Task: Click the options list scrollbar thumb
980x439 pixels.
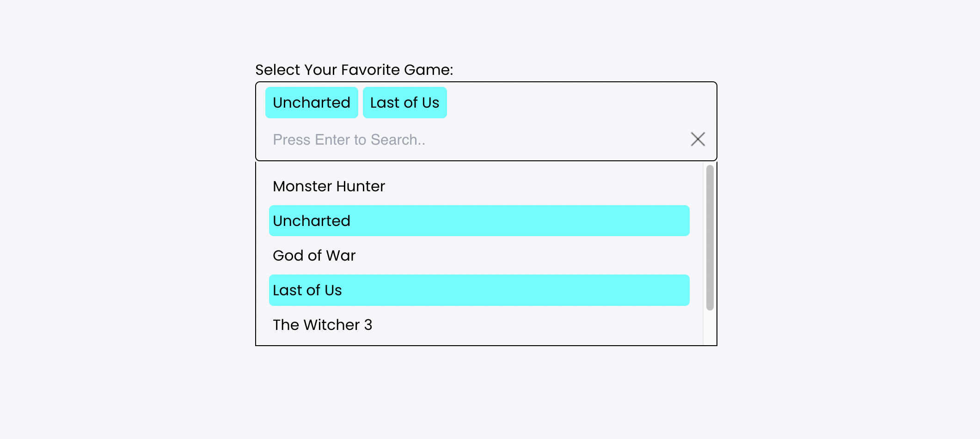Action: pos(710,238)
